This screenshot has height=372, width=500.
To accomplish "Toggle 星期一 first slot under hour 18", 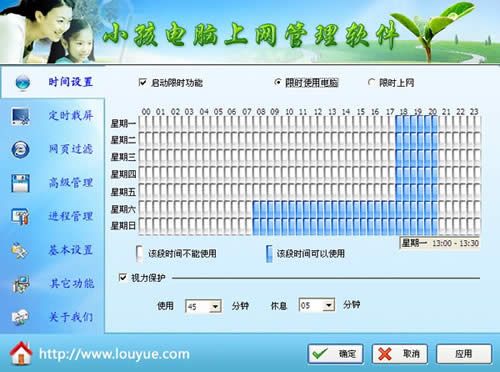I will click(399, 124).
